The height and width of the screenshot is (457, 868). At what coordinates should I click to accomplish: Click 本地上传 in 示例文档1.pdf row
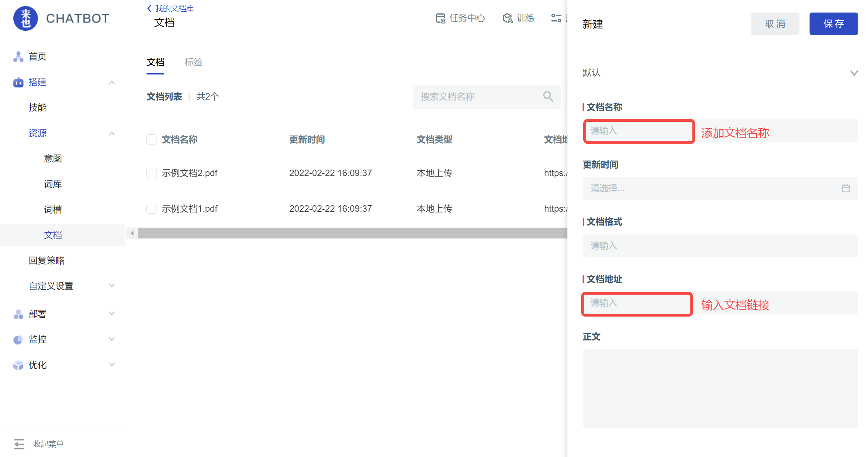tap(434, 209)
